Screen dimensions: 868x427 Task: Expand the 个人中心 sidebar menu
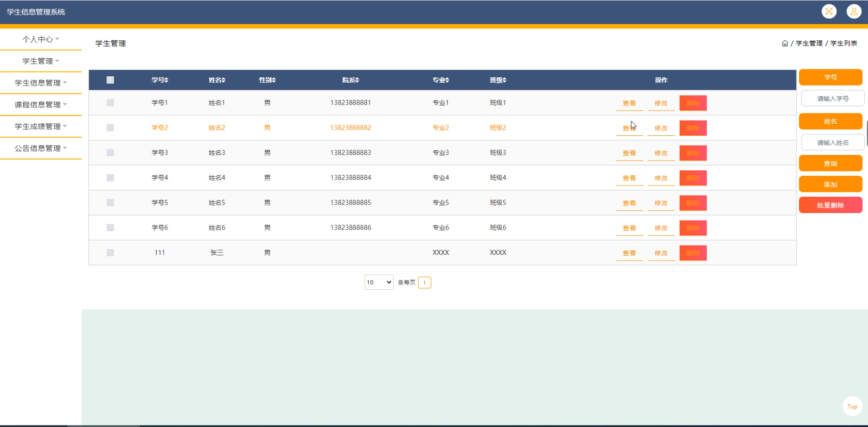point(41,40)
